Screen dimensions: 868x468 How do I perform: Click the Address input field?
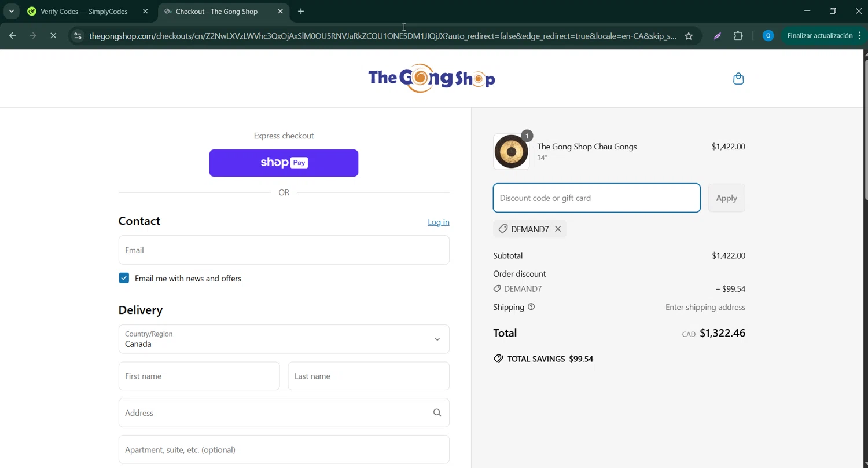[x=284, y=413]
